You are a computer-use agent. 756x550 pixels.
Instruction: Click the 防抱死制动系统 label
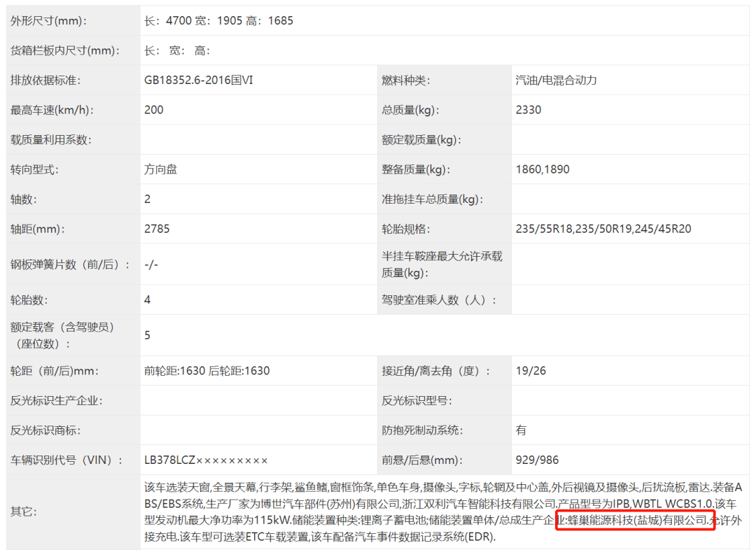click(422, 430)
